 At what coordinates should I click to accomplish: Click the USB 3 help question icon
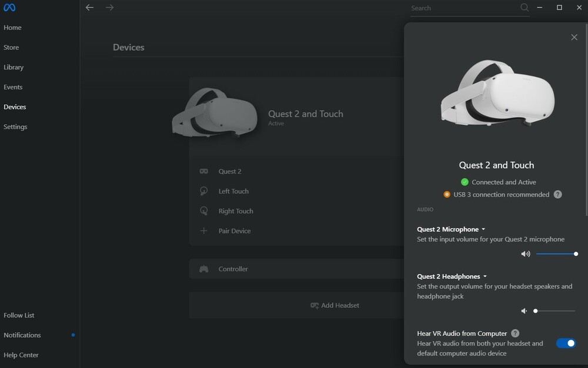[x=558, y=194]
